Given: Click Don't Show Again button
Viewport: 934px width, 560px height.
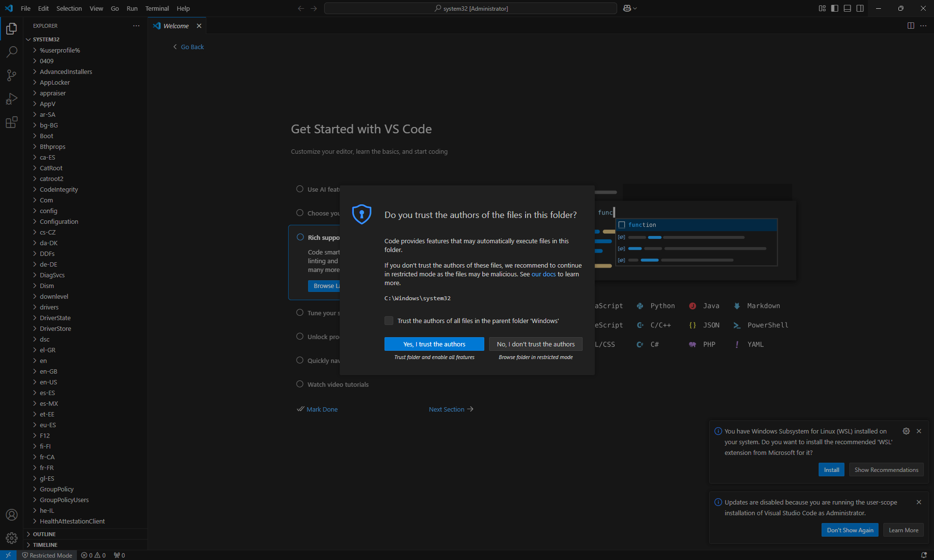Looking at the screenshot, I should [850, 530].
